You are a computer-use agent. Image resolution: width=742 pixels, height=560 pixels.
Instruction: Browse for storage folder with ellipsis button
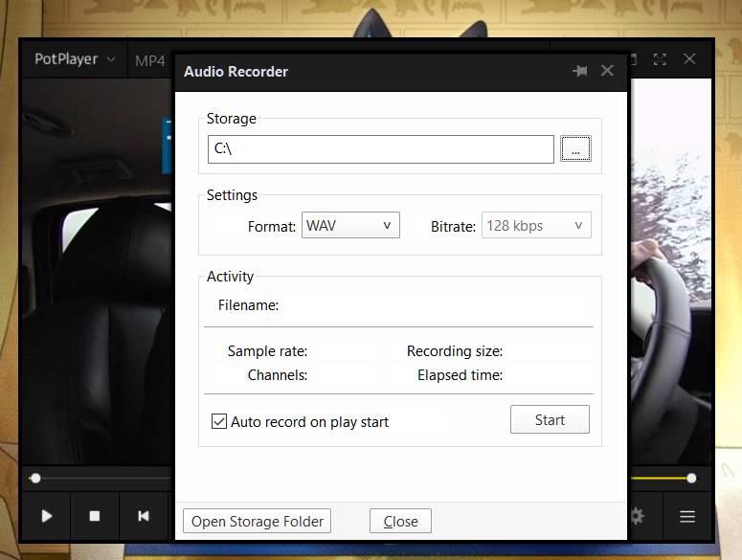click(x=575, y=148)
